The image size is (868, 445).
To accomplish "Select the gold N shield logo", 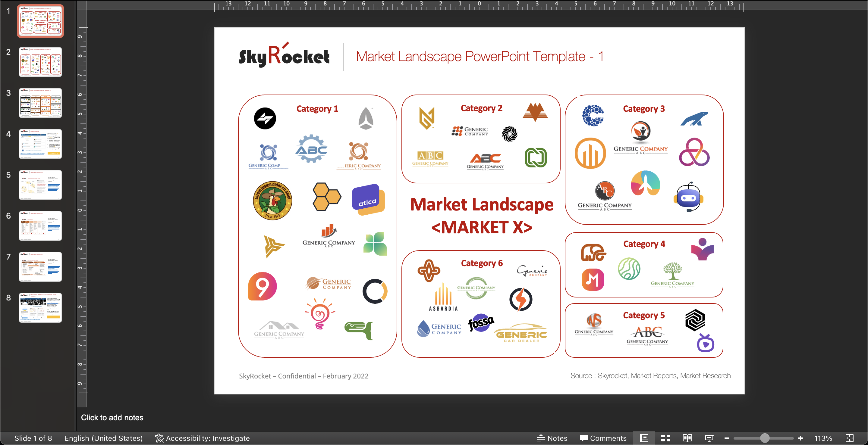I will pos(426,118).
